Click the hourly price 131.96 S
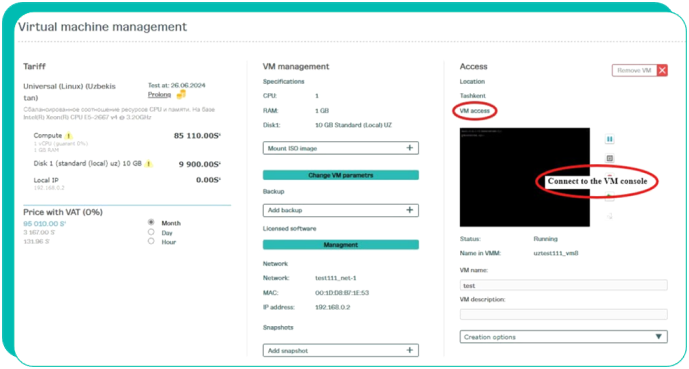 point(36,241)
